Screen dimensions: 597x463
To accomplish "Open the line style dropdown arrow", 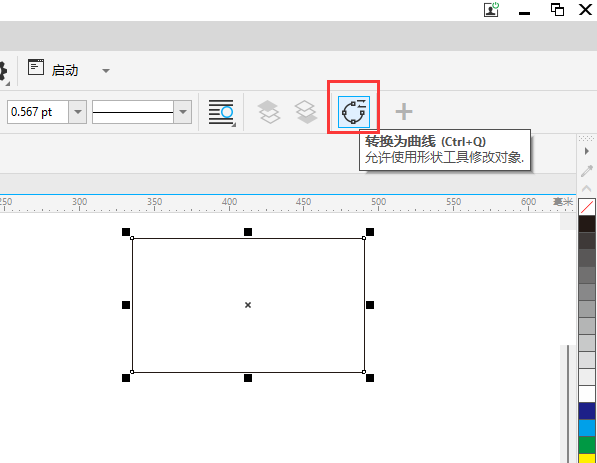I will pyautogui.click(x=183, y=112).
